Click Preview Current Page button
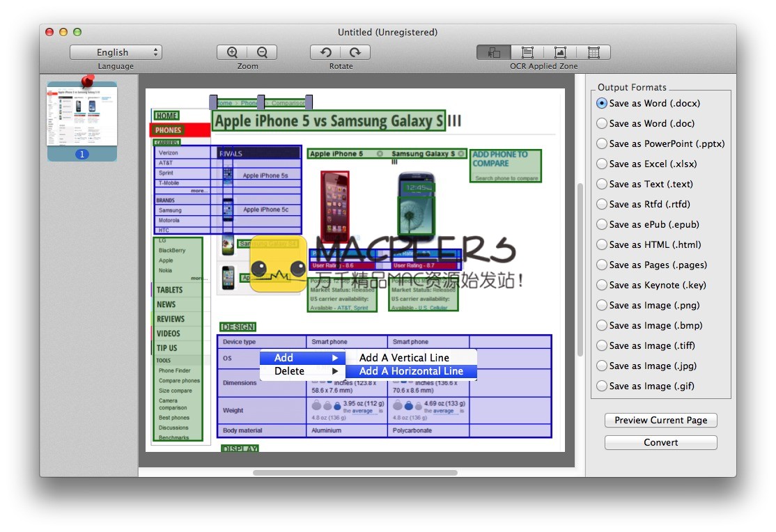Image resolution: width=776 pixels, height=532 pixels. (660, 420)
